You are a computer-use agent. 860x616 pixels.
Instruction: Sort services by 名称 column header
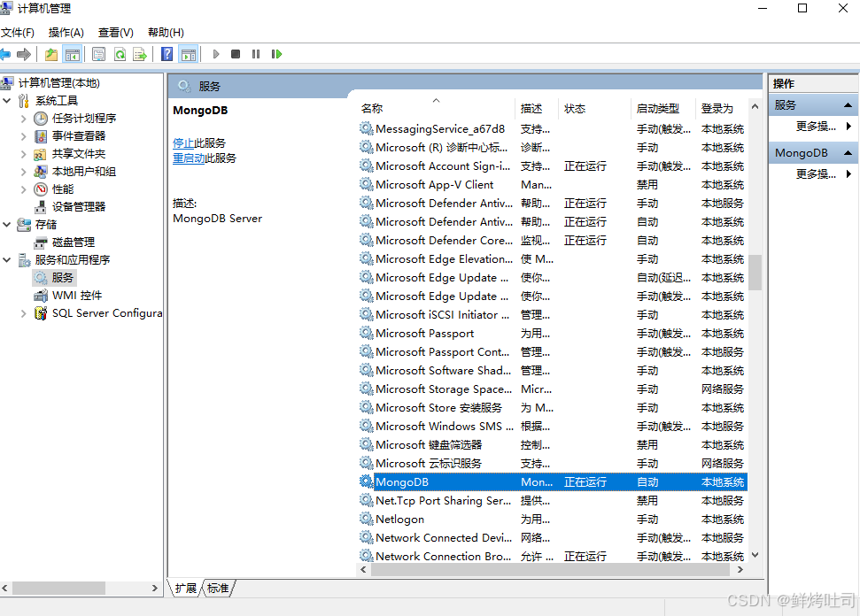point(436,109)
